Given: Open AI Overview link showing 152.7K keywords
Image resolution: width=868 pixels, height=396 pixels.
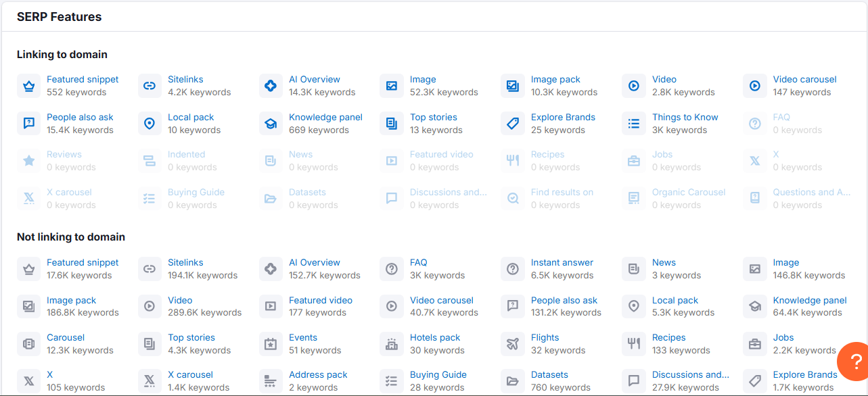Looking at the screenshot, I should tap(315, 262).
